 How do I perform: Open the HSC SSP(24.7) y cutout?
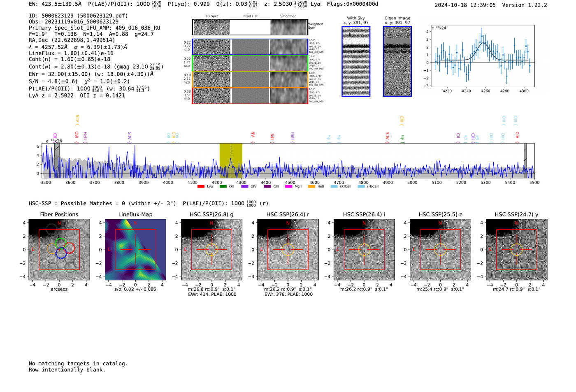(x=517, y=250)
